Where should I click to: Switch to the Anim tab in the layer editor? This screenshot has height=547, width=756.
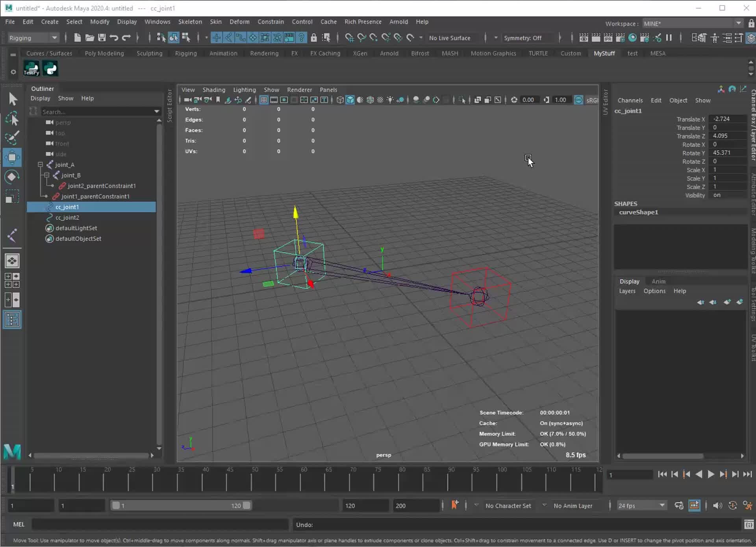pos(658,281)
